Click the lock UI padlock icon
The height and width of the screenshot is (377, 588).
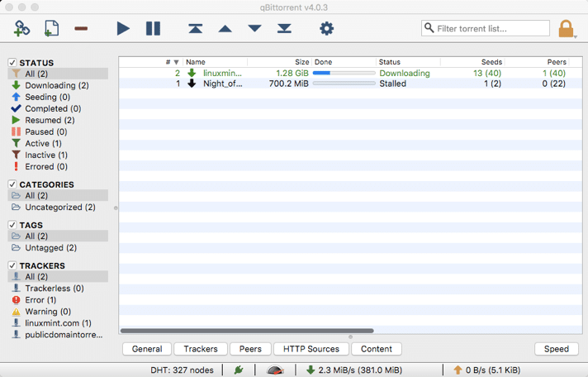click(x=566, y=29)
